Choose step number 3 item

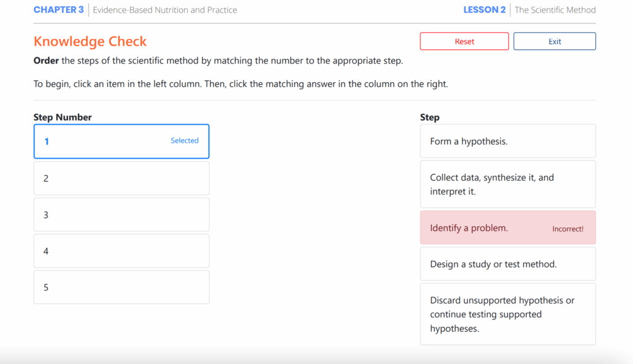[122, 214]
